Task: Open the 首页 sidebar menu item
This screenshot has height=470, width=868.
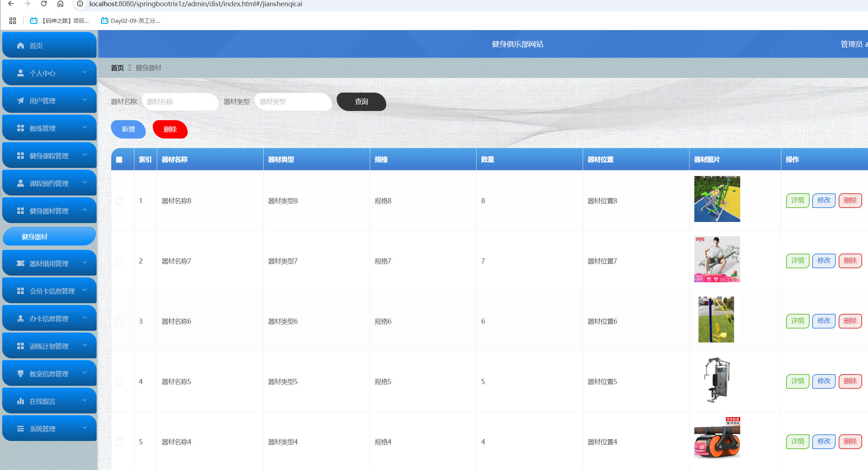Action: [49, 45]
